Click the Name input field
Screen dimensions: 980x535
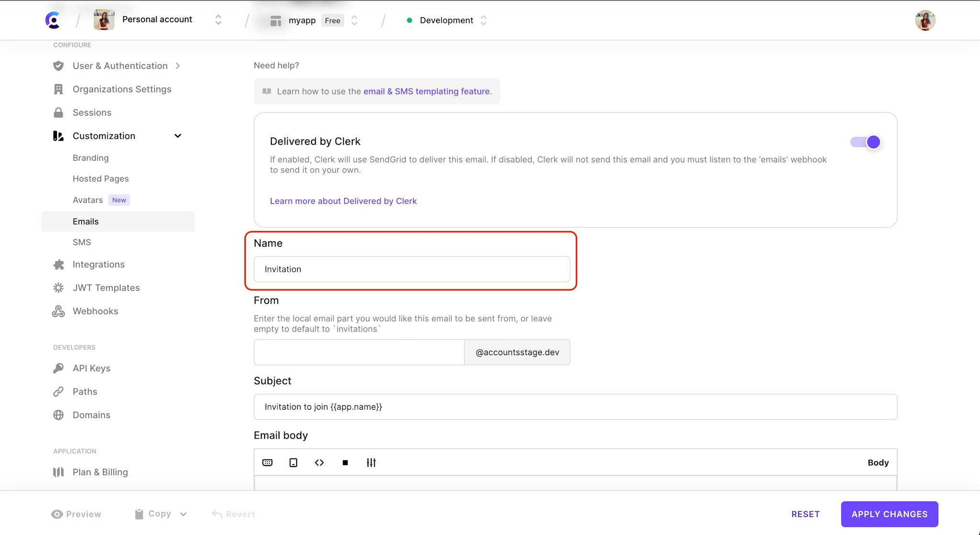(412, 269)
